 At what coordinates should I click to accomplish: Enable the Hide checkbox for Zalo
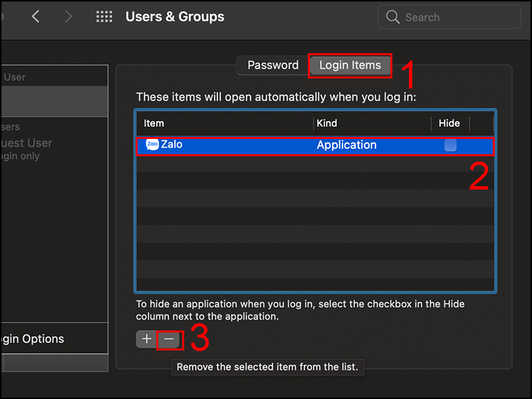coord(450,145)
